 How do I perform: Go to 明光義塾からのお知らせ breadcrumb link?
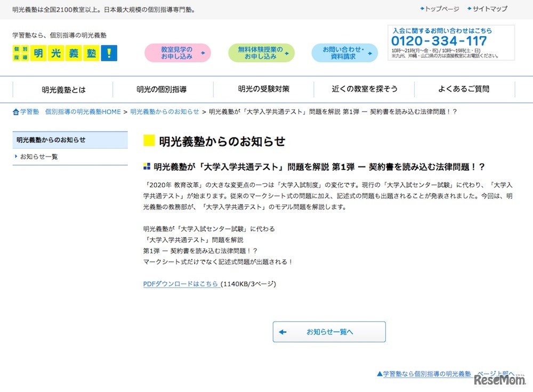[165, 112]
